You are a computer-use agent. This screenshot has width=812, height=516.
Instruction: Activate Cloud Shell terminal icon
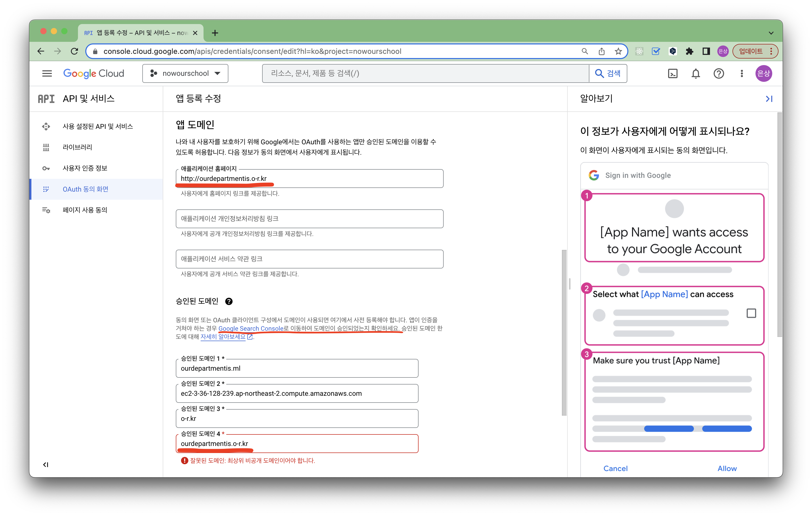[672, 73]
